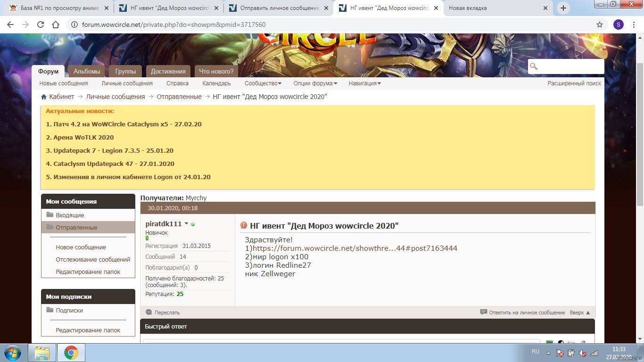Open Личные сообщения in the nav bar
Screen dimensions: 644x362
(127, 83)
